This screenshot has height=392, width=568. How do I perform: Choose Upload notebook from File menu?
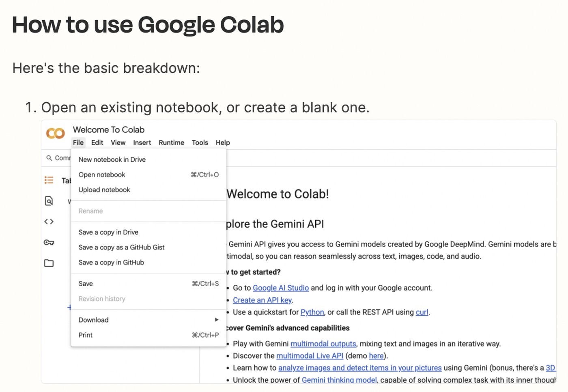coord(104,190)
